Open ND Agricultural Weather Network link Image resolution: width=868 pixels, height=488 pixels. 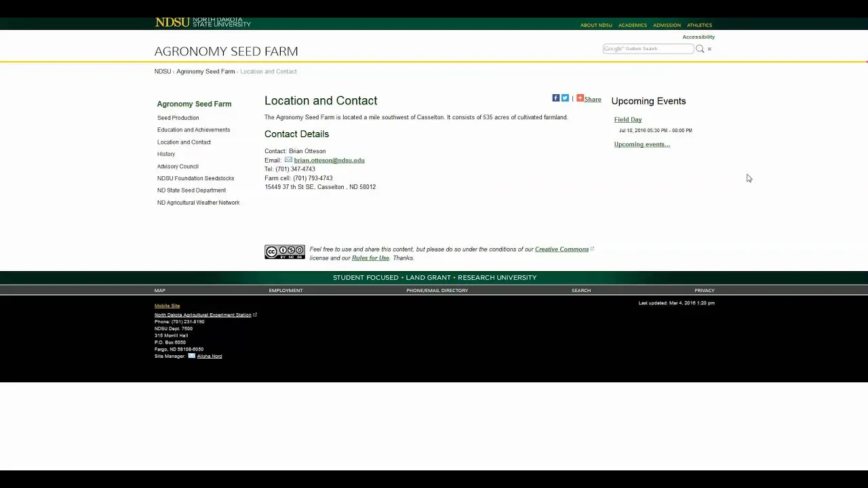point(199,203)
